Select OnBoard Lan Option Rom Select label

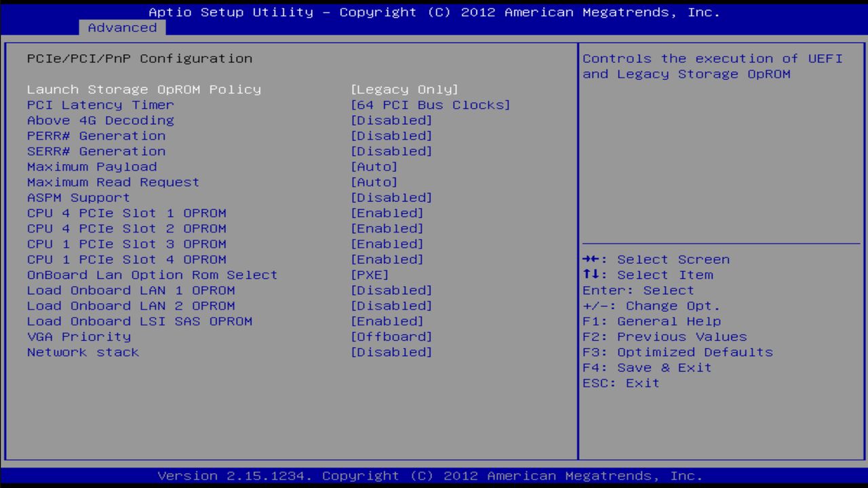click(153, 275)
